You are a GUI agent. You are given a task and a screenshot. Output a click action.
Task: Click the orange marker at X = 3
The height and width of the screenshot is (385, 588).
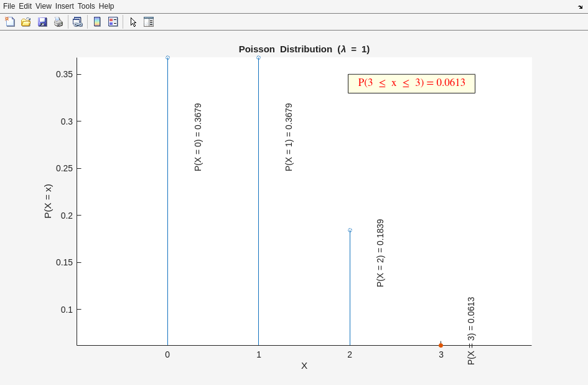point(441,345)
